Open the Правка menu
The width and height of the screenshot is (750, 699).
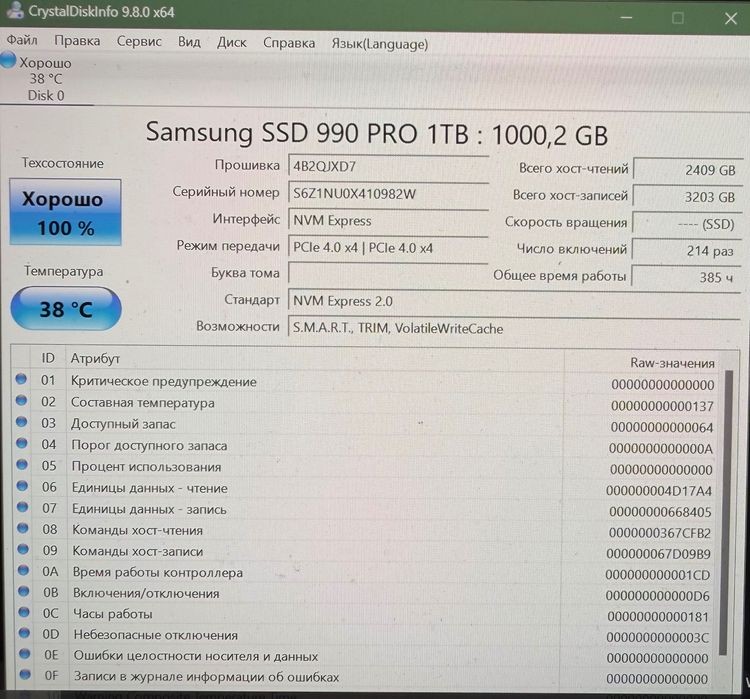77,41
